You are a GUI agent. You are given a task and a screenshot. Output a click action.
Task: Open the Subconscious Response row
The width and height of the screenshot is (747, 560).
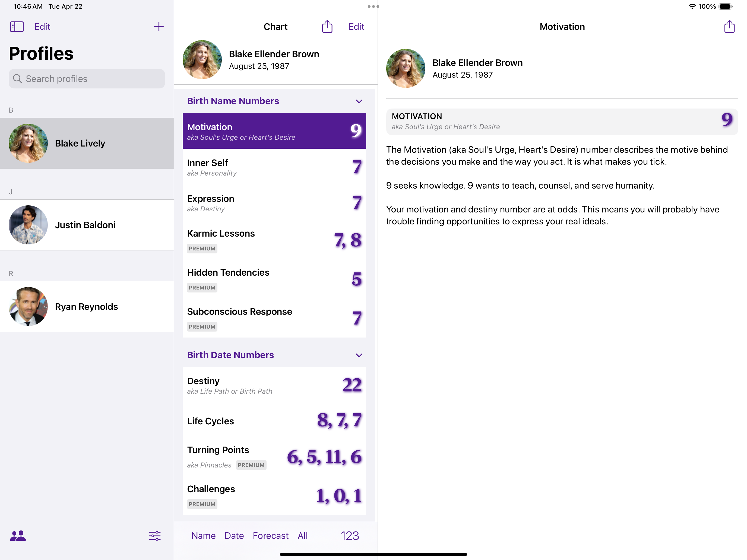[274, 318]
